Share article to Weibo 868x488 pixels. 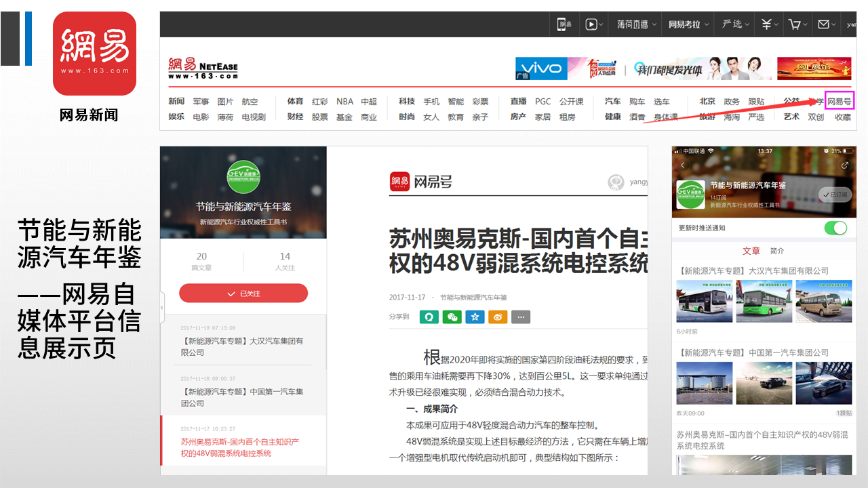[x=498, y=317]
